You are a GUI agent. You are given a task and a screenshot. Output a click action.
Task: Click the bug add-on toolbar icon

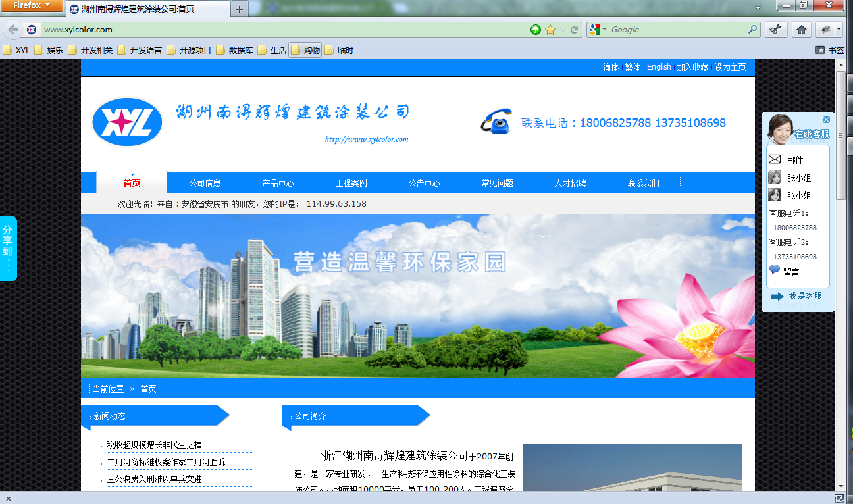point(825,30)
